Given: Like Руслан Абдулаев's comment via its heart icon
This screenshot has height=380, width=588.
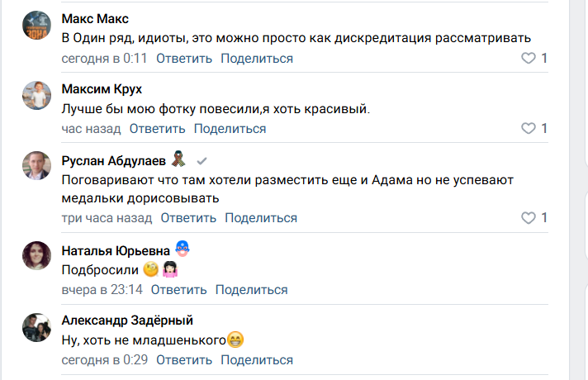Looking at the screenshot, I should point(529,218).
